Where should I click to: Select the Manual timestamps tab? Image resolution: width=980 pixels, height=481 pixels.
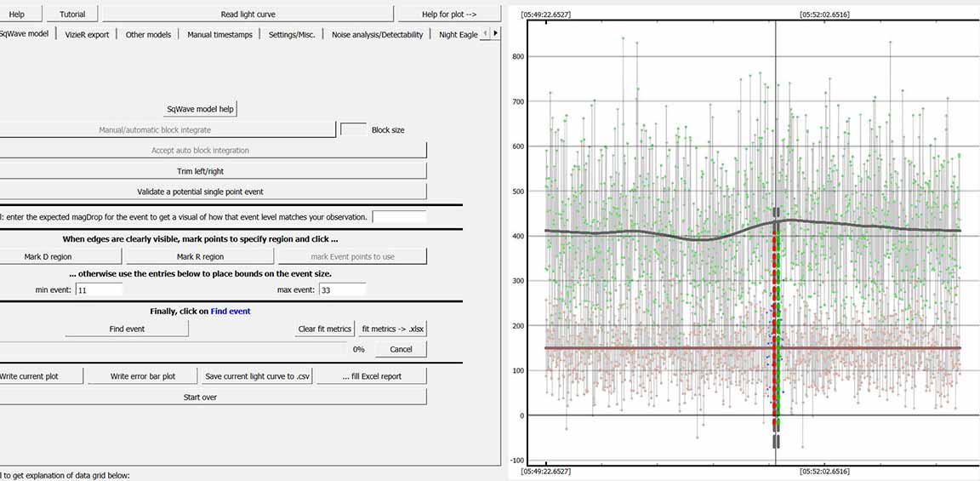click(219, 34)
